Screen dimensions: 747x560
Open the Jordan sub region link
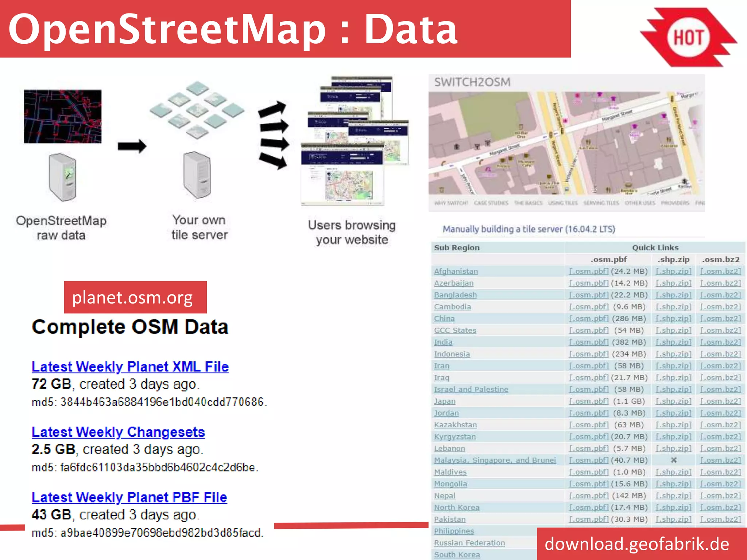point(446,413)
